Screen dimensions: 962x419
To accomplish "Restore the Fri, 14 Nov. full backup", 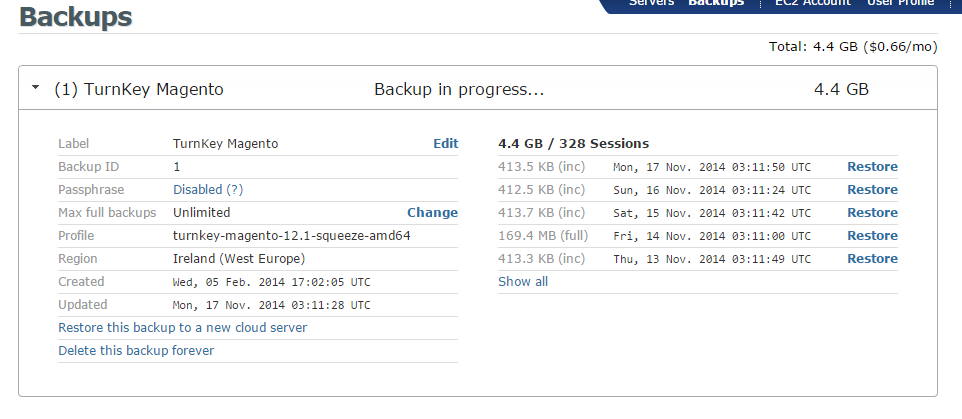I will click(x=872, y=236).
